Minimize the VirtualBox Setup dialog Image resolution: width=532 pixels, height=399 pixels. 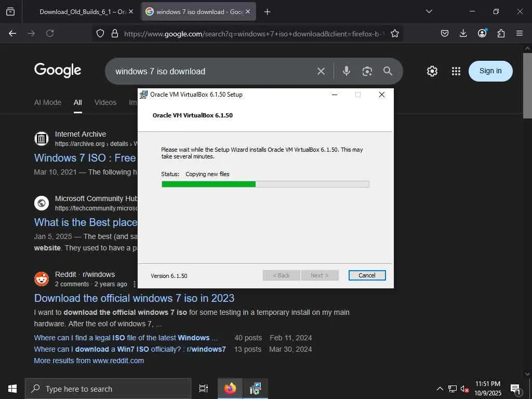coord(335,95)
